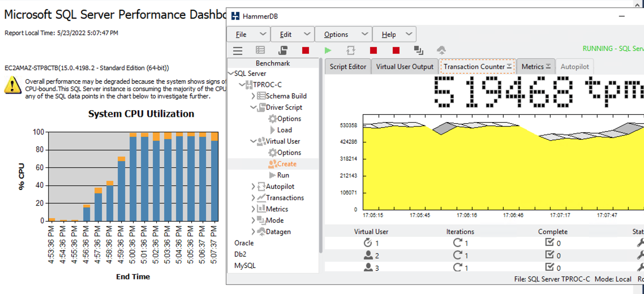This screenshot has height=294, width=644.
Task: Click the disabled Autopilot tab
Action: pos(574,67)
